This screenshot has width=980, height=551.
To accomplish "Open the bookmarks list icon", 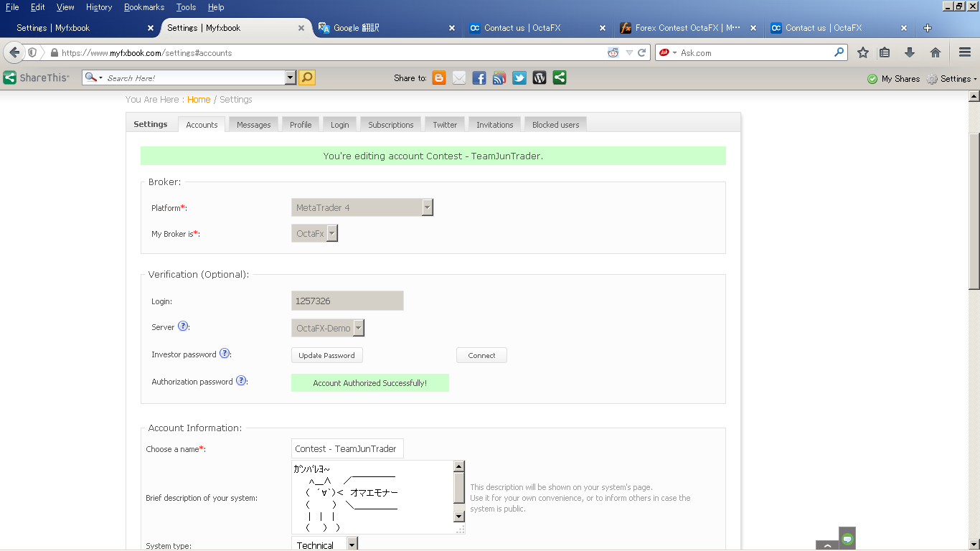I will pyautogui.click(x=885, y=52).
